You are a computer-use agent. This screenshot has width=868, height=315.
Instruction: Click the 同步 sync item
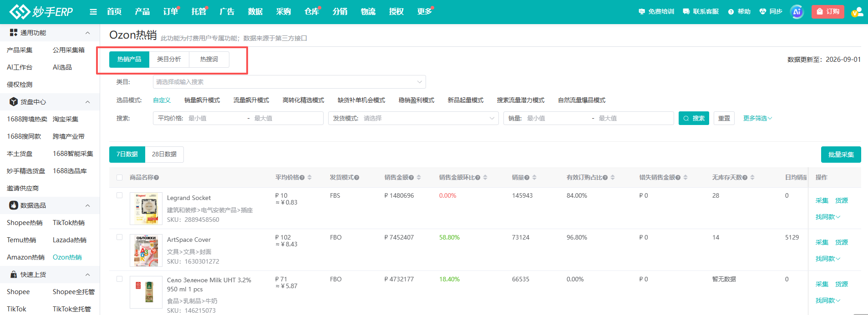(x=771, y=11)
